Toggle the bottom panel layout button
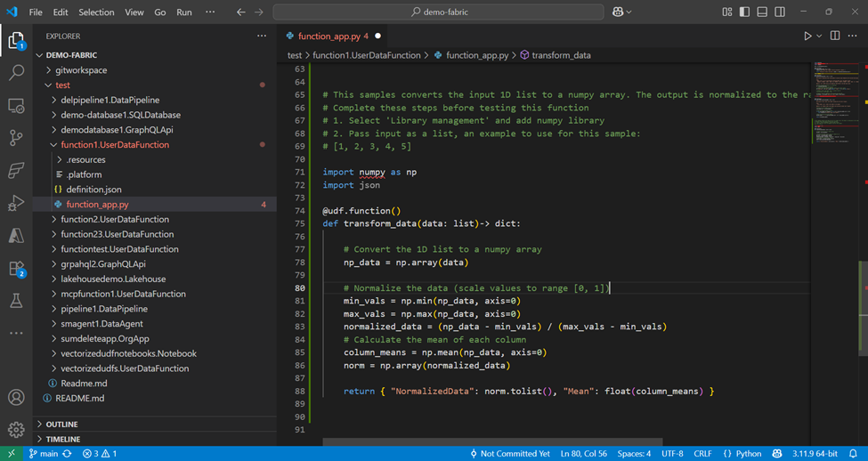868x461 pixels. pos(762,12)
